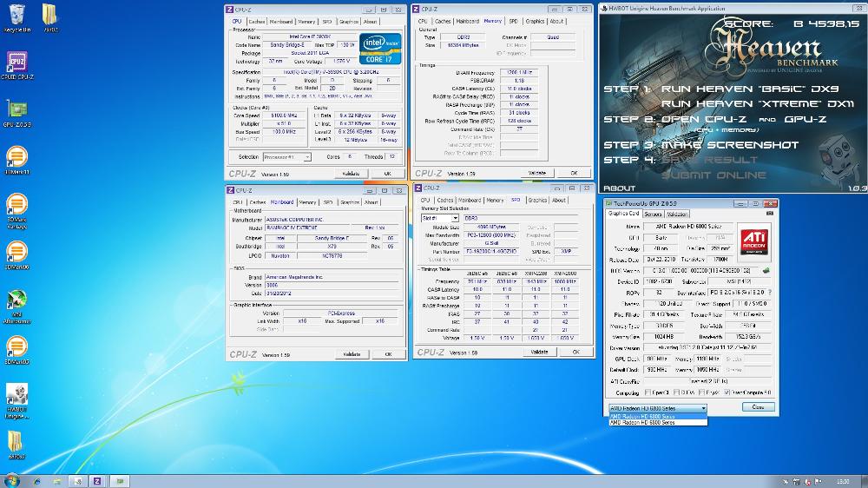Click RUN HEAVEN XTREME DX11 in the Heaven window
The height and width of the screenshot is (488, 868).
click(757, 103)
